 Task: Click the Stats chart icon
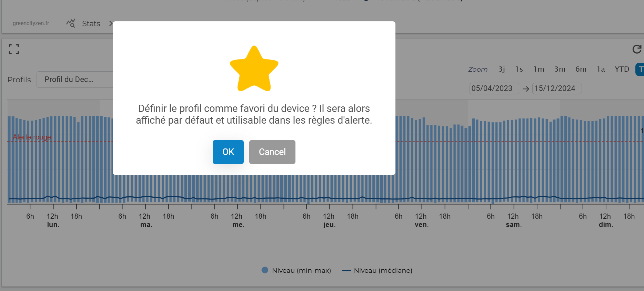pos(71,23)
